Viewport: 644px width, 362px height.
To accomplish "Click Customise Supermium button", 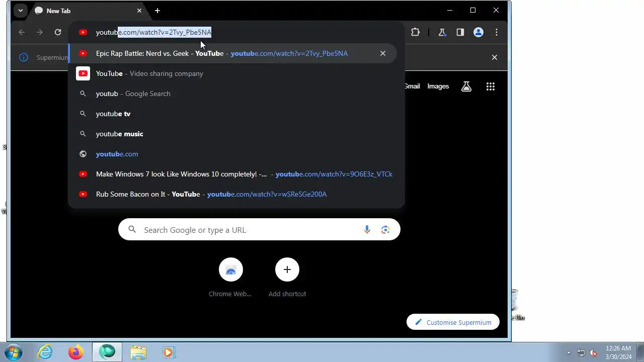I will click(x=453, y=322).
